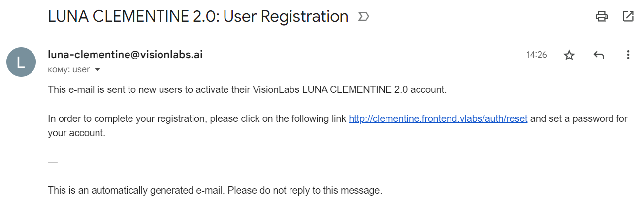Screen dimensions: 644x207
Task: Click the 'кому: user' recipient text
Action: tap(69, 70)
